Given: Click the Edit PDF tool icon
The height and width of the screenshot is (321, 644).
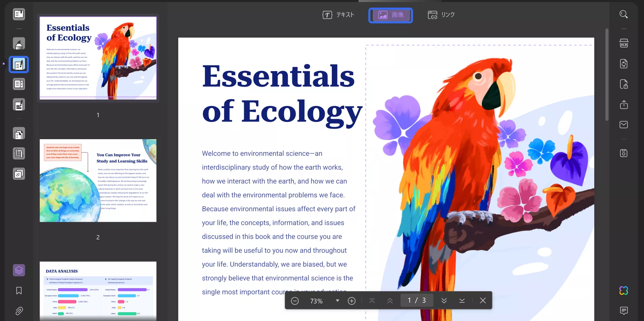Looking at the screenshot, I should [x=19, y=64].
